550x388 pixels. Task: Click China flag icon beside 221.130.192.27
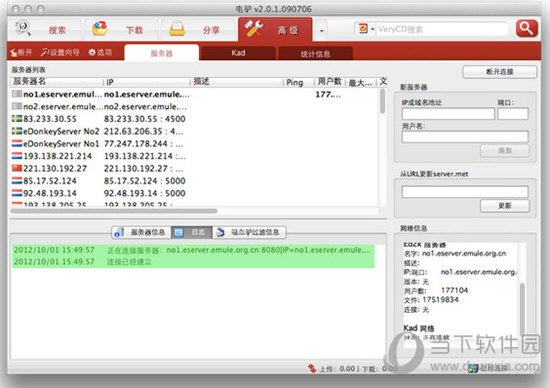[x=17, y=168]
